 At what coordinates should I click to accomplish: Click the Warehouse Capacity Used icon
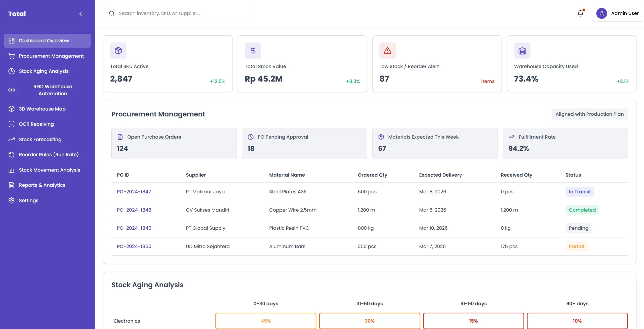point(522,51)
